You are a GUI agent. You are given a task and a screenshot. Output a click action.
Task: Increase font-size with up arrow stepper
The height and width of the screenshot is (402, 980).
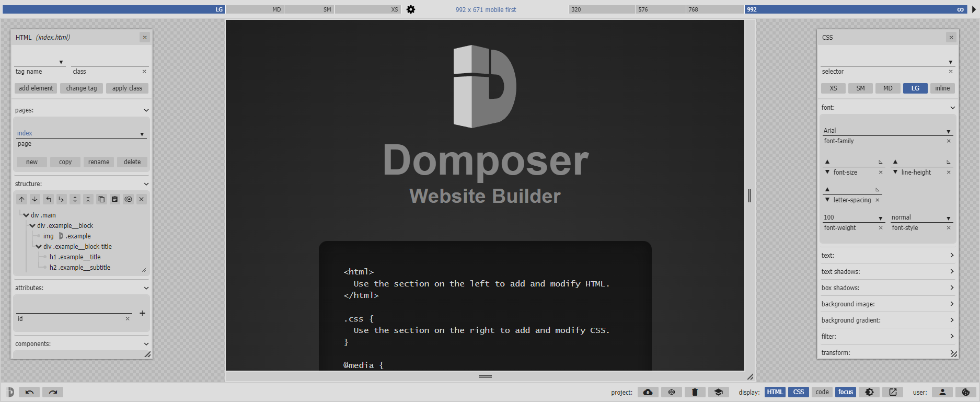pyautogui.click(x=827, y=162)
